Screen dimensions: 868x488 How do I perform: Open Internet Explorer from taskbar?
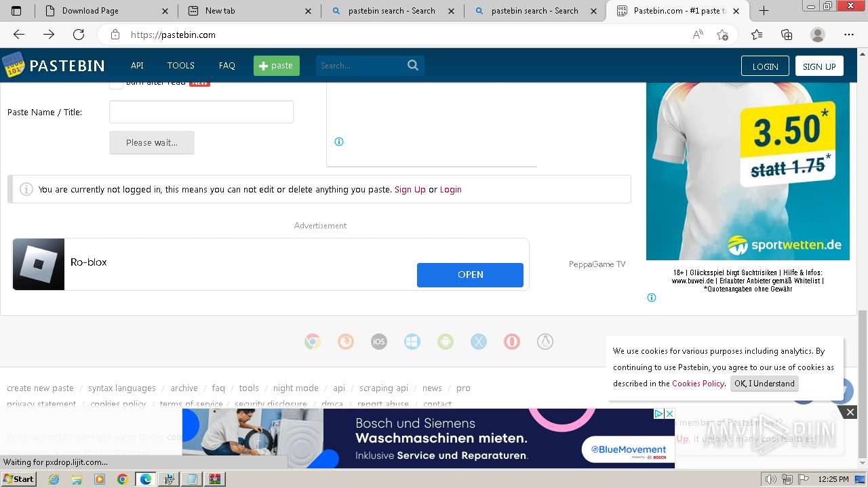[x=54, y=479]
